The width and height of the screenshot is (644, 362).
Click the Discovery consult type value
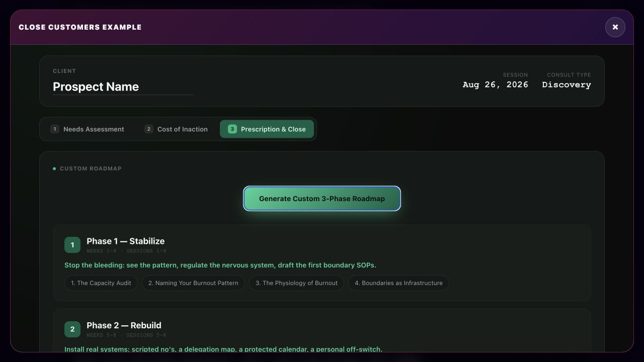click(x=567, y=84)
